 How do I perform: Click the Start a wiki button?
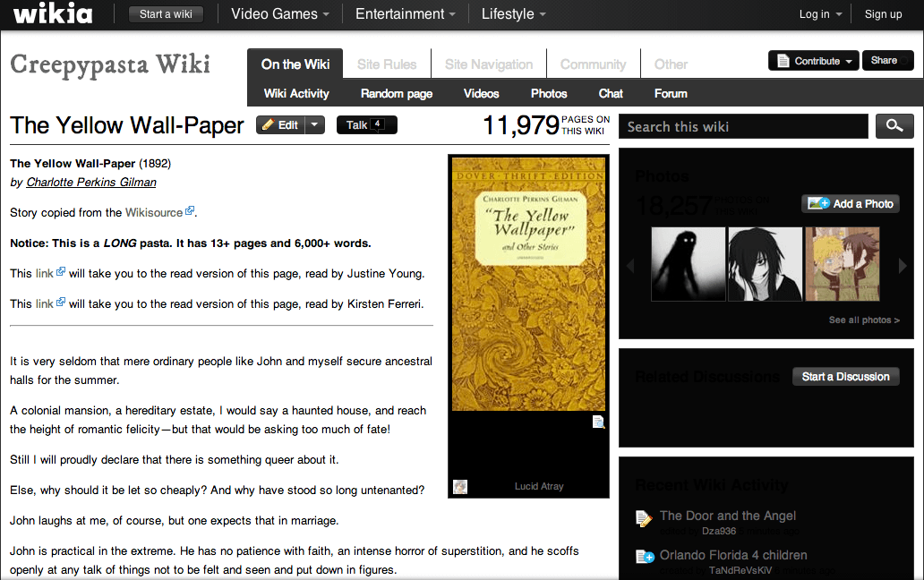click(x=166, y=14)
